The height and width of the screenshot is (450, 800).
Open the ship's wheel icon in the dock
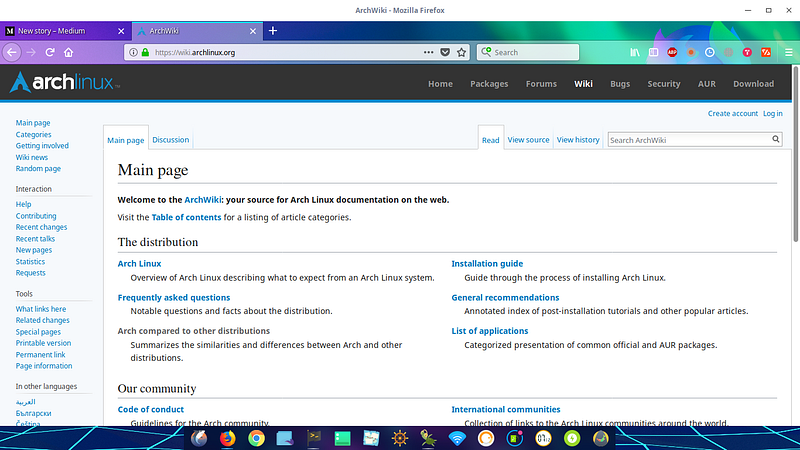[x=399, y=438]
